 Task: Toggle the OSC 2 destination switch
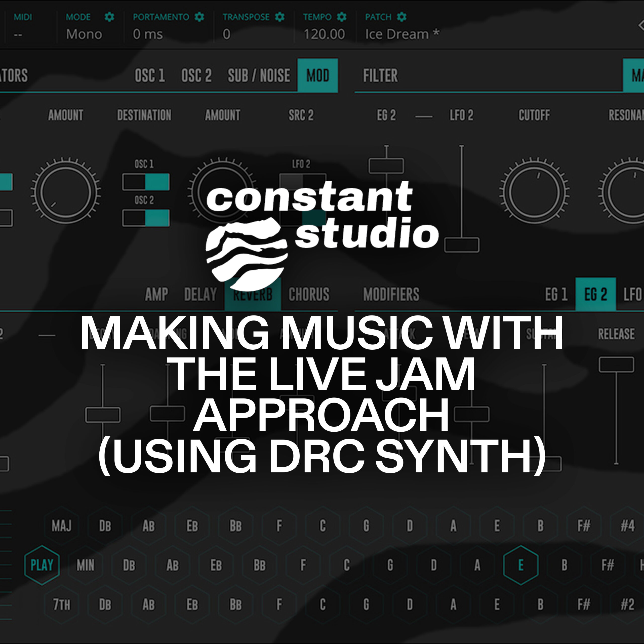[146, 218]
